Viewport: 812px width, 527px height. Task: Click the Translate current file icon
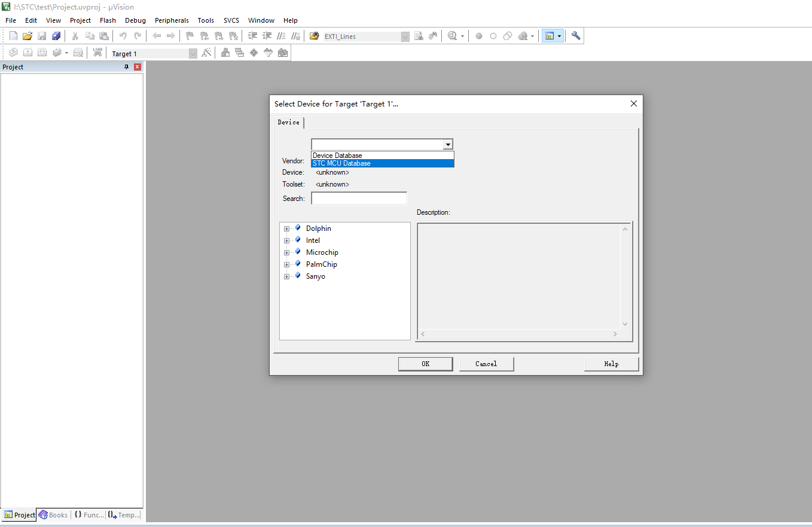[x=13, y=53]
